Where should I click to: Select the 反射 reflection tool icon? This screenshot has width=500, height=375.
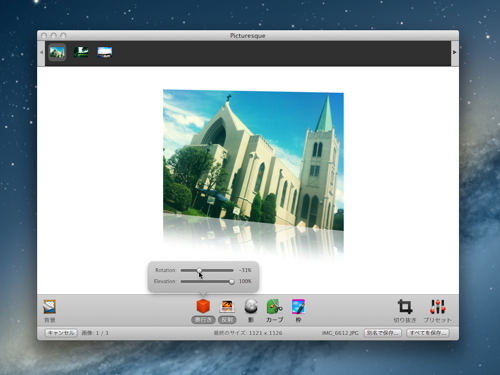click(227, 306)
